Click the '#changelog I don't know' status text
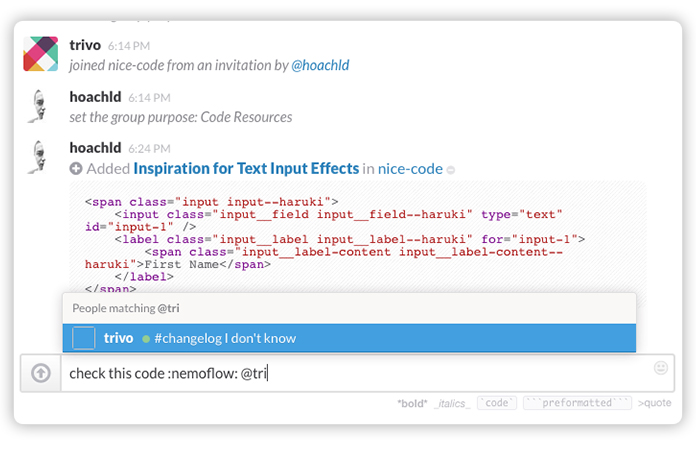 click(225, 339)
